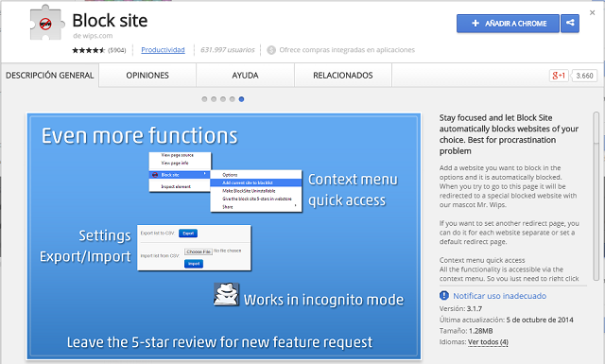Select the second screenshot carousel dot

[x=214, y=99]
